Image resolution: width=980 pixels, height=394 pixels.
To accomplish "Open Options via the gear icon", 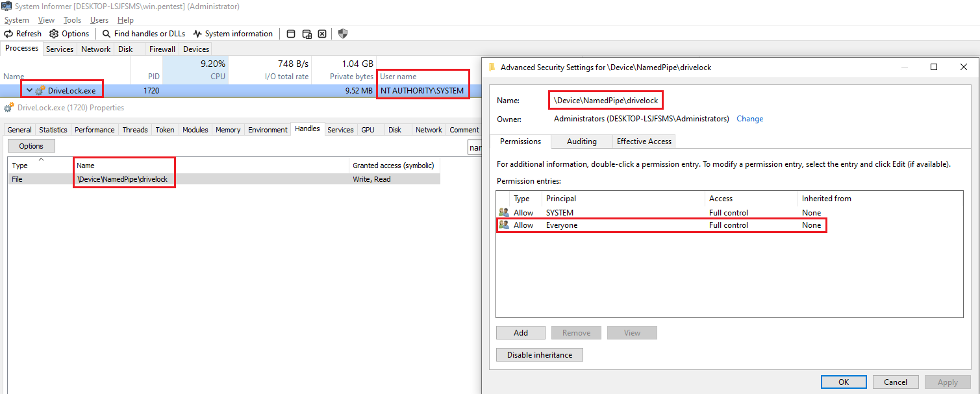I will pyautogui.click(x=69, y=34).
